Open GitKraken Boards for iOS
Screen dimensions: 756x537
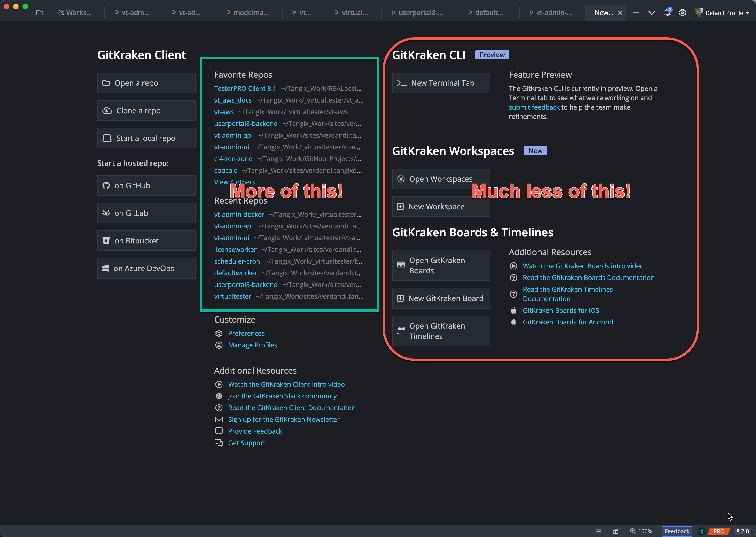(x=561, y=310)
